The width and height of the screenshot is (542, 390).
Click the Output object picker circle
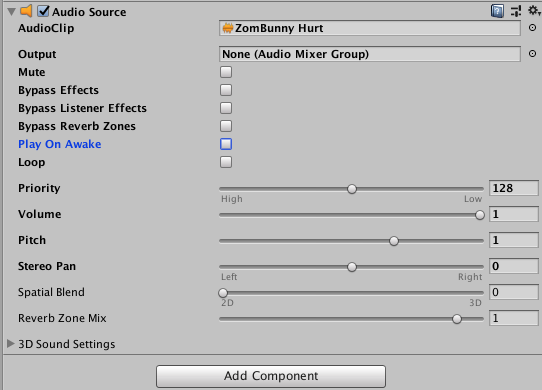click(x=532, y=54)
